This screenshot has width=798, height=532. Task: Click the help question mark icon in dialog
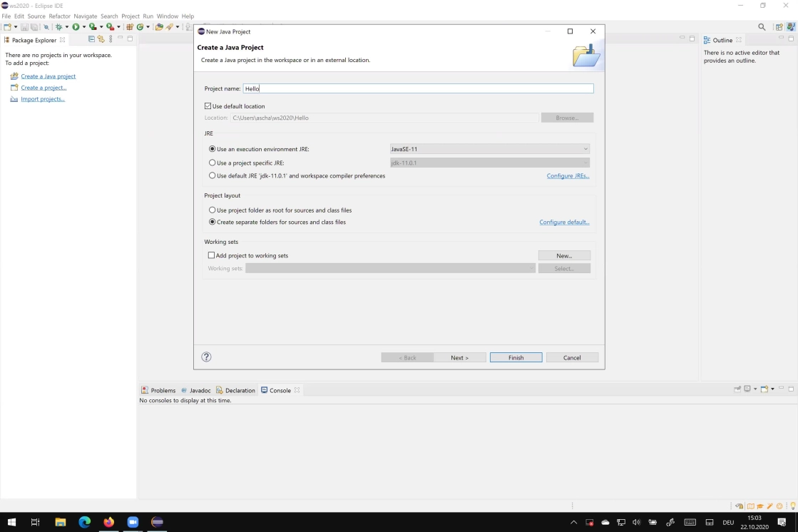206,357
